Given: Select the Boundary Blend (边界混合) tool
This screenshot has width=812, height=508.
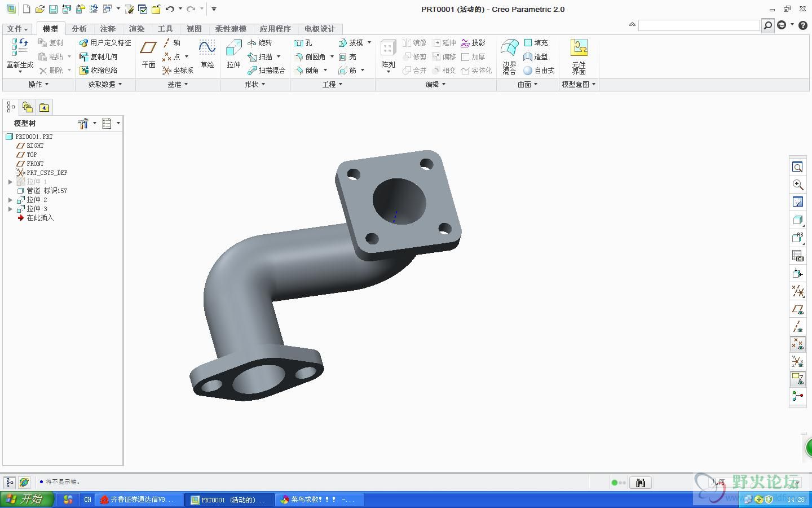Looking at the screenshot, I should (x=510, y=56).
